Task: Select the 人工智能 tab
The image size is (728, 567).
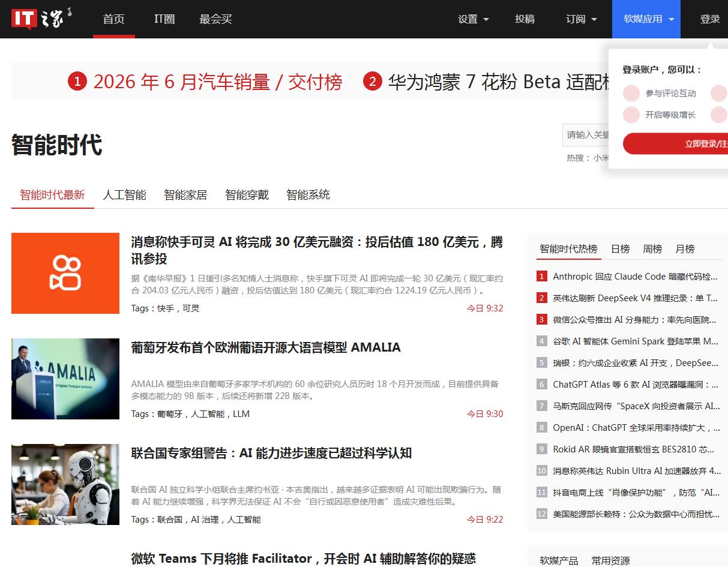Action: tap(124, 195)
